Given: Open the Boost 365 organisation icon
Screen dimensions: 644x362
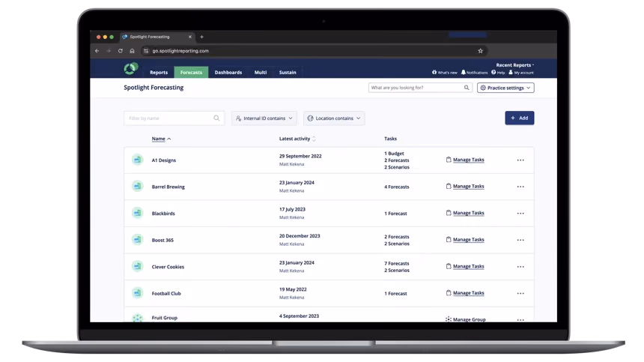Looking at the screenshot, I should coord(138,240).
